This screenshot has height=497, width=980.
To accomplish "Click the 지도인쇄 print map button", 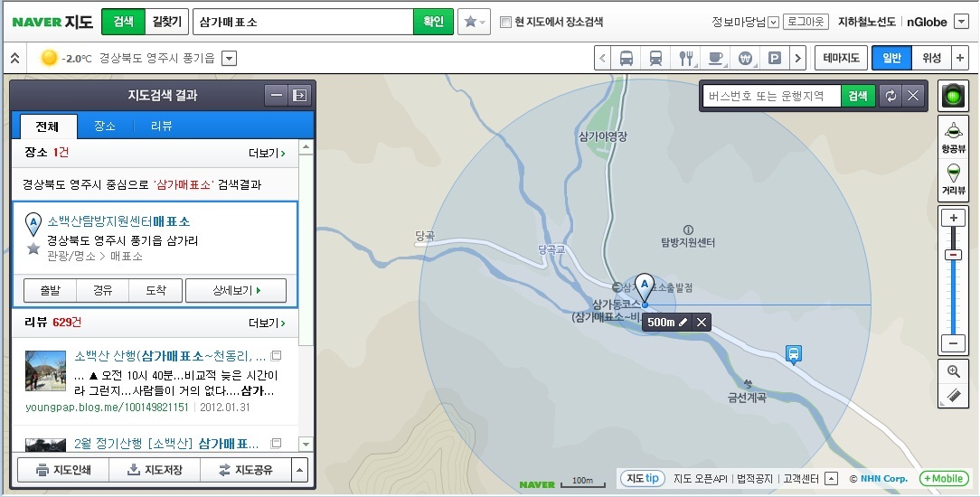I will pos(63,470).
